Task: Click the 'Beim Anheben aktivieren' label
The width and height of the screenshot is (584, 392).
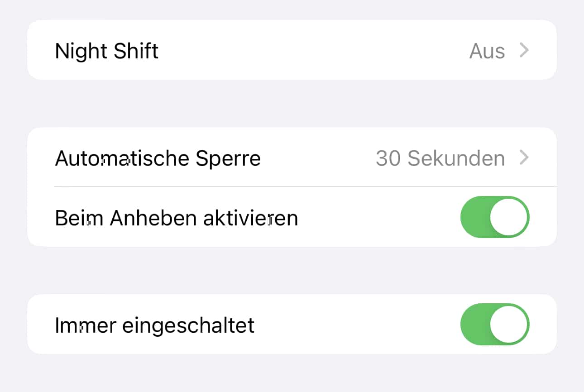Action: [177, 218]
